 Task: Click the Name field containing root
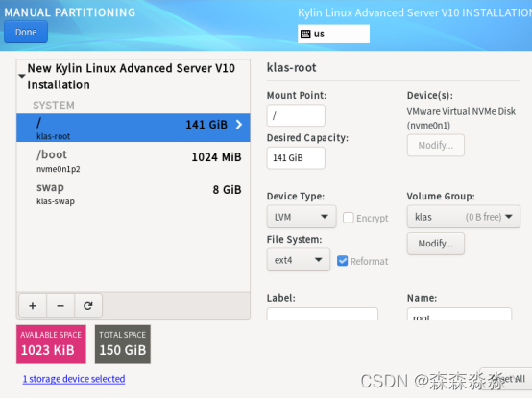[x=459, y=315]
